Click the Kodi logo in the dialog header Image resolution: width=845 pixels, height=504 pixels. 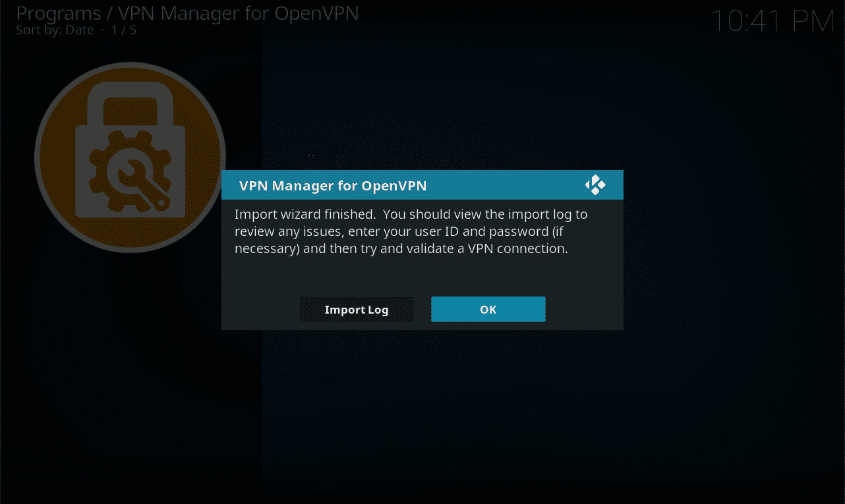[x=595, y=185]
